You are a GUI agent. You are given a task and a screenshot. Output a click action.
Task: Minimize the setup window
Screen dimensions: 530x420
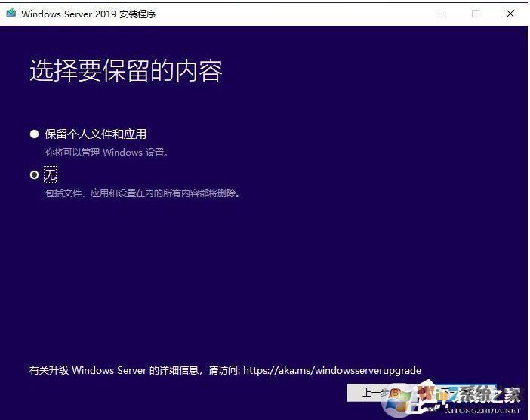(x=442, y=14)
